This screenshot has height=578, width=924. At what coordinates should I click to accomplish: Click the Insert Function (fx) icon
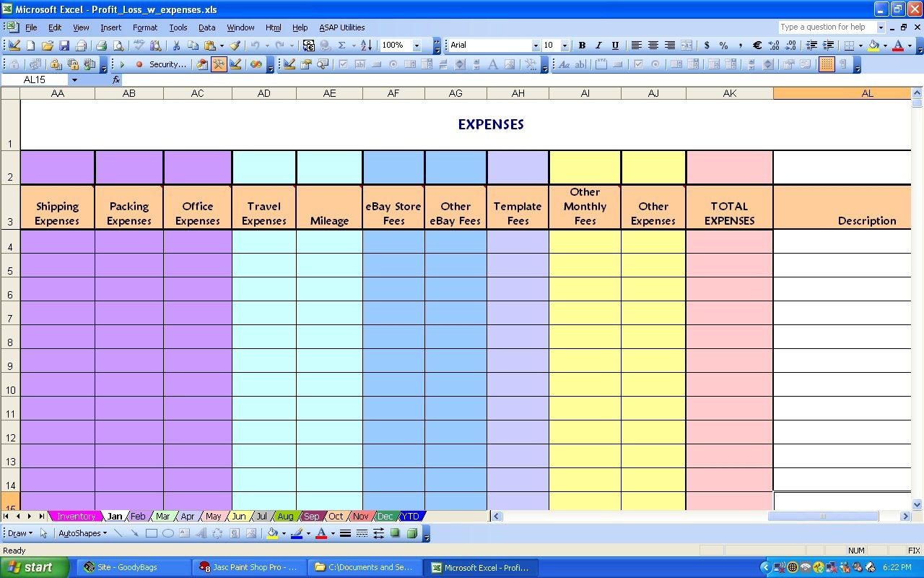coord(115,80)
